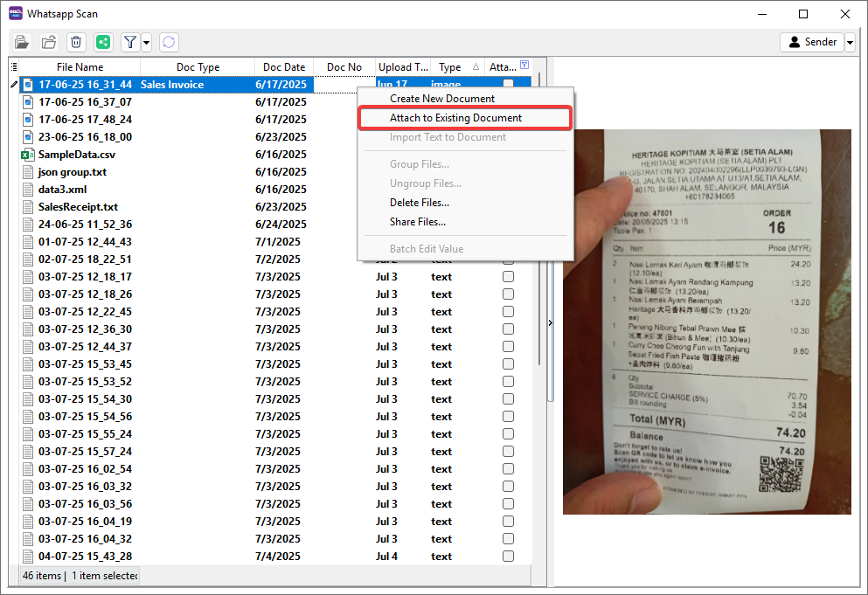This screenshot has width=868, height=595.
Task: Open the Sender dropdown arrow
Action: (850, 42)
